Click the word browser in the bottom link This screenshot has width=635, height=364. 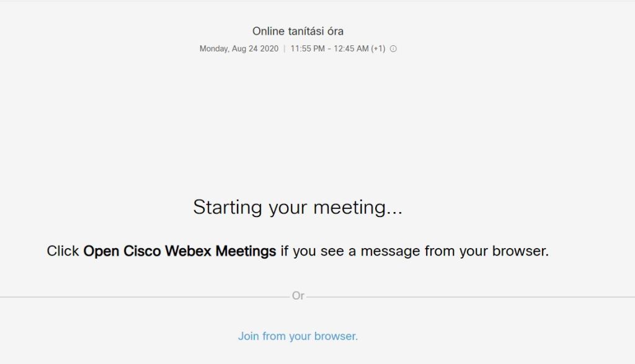point(335,336)
